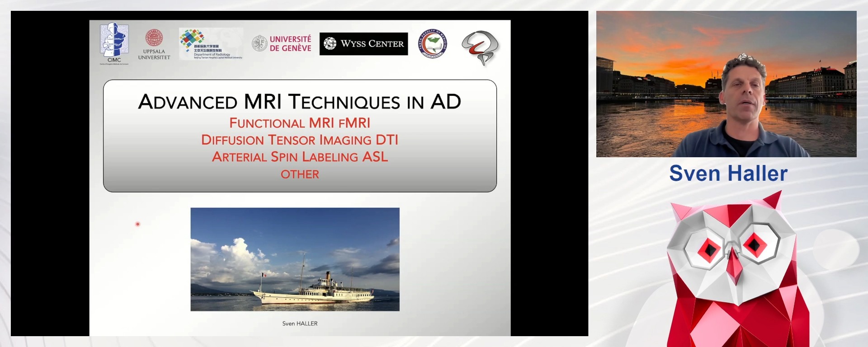Click the Wyss Center logo
Image resolution: width=868 pixels, height=347 pixels.
(363, 44)
